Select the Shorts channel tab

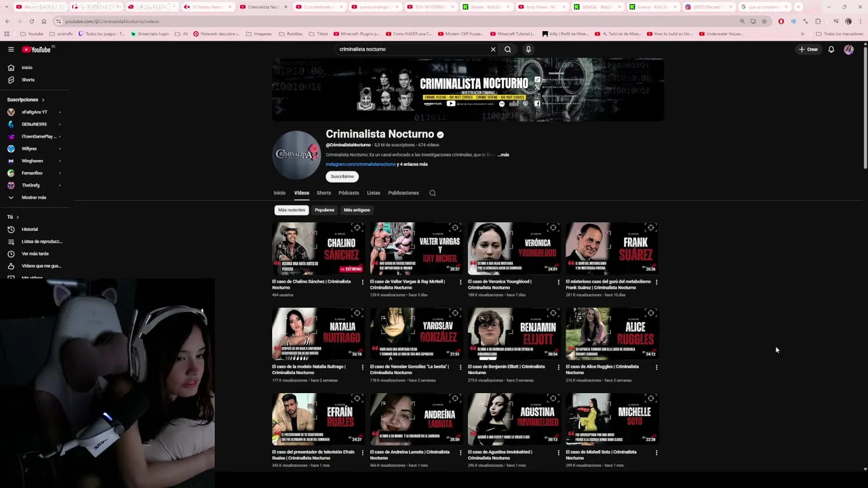click(323, 193)
